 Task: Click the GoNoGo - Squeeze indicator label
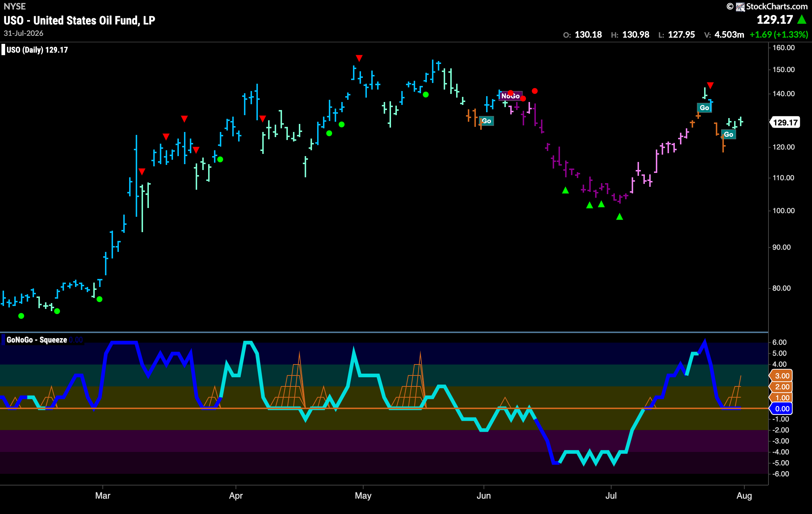(37, 340)
